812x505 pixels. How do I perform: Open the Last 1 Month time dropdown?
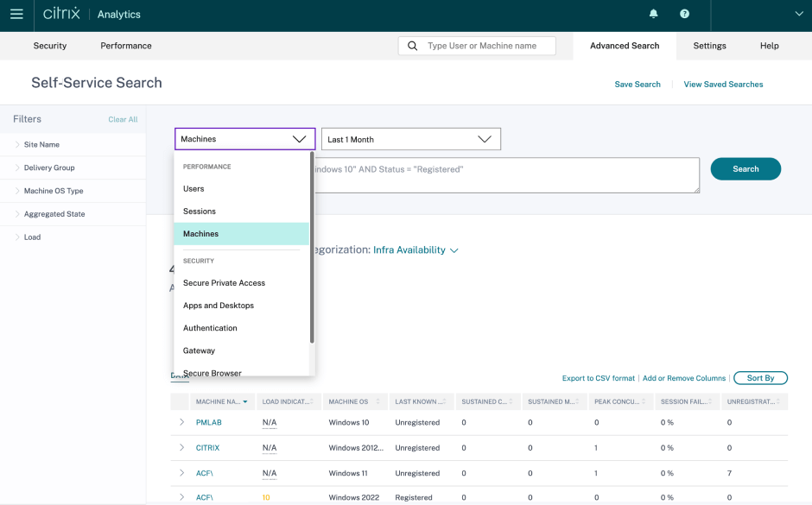[x=410, y=139]
